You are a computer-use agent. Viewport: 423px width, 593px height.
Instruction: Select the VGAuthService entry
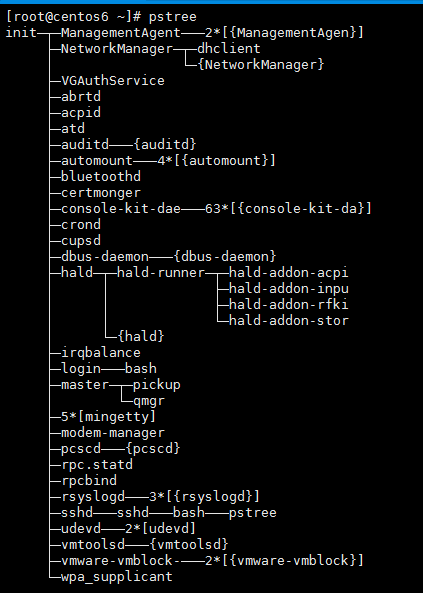point(113,81)
